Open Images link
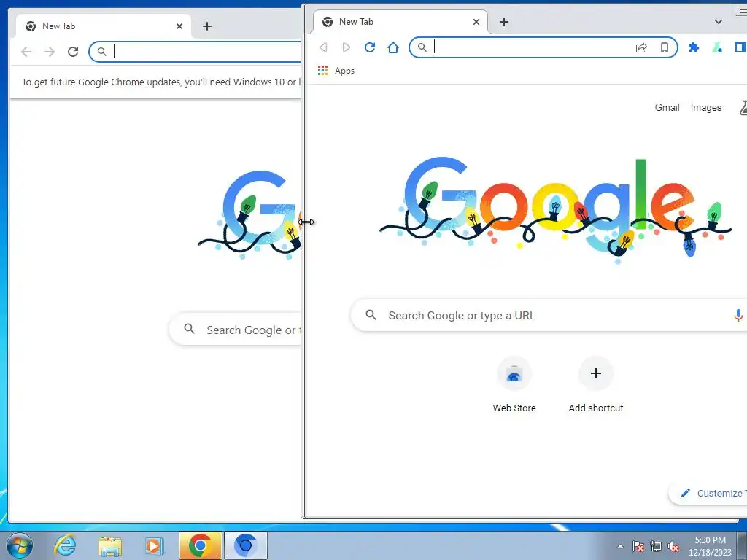The height and width of the screenshot is (560, 747). [x=706, y=108]
